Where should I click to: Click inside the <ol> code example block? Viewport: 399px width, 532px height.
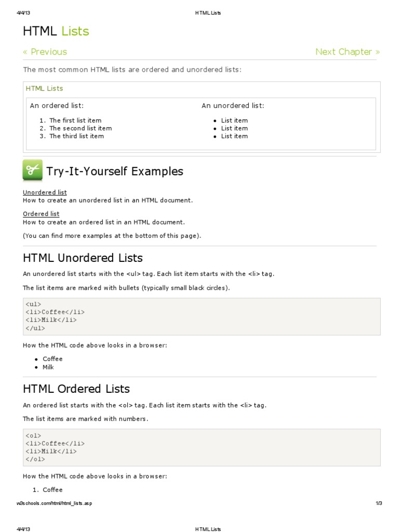202,447
